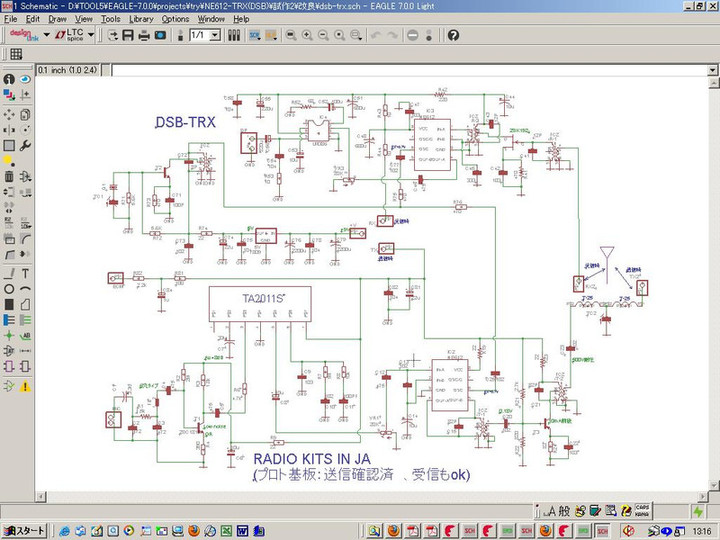Open the Options menu
The width and height of the screenshot is (720, 540).
click(175, 19)
